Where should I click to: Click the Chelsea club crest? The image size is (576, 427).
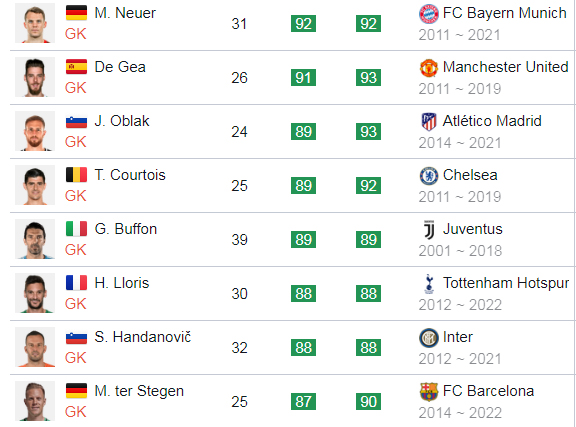point(429,176)
